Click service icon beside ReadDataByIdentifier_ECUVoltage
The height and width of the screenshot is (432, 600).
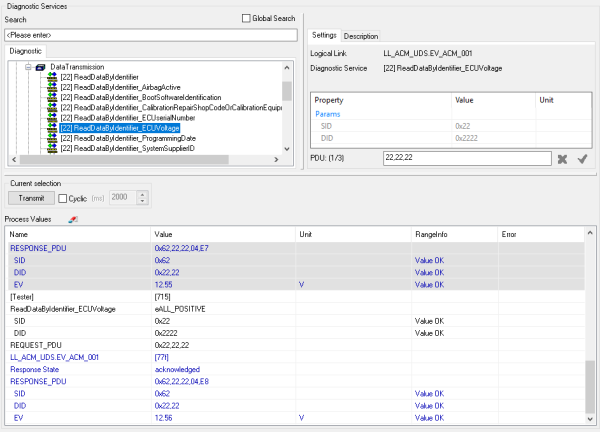52,128
